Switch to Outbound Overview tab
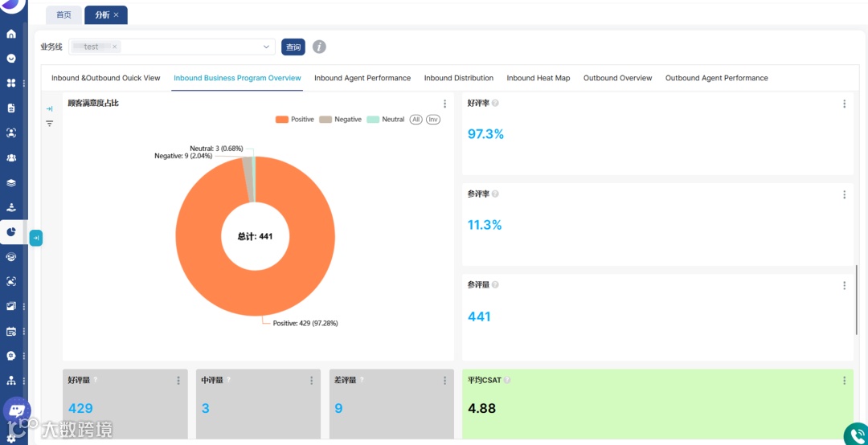This screenshot has width=868, height=445. [x=618, y=78]
